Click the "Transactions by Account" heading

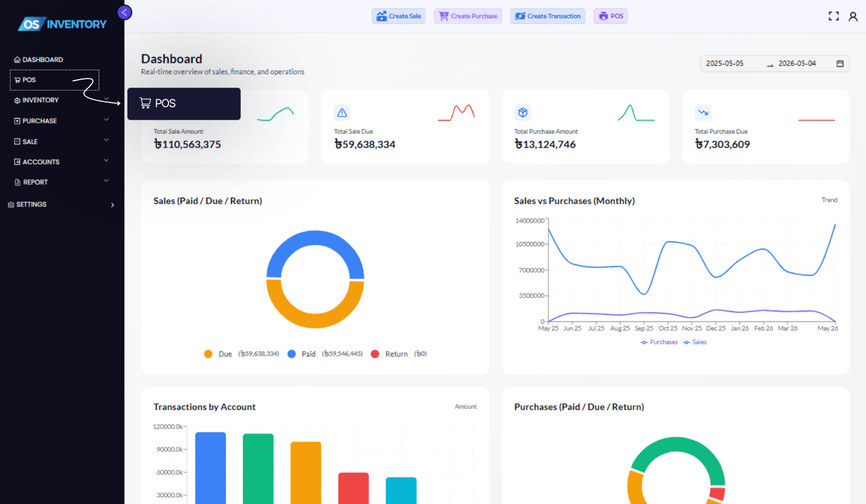click(x=204, y=407)
